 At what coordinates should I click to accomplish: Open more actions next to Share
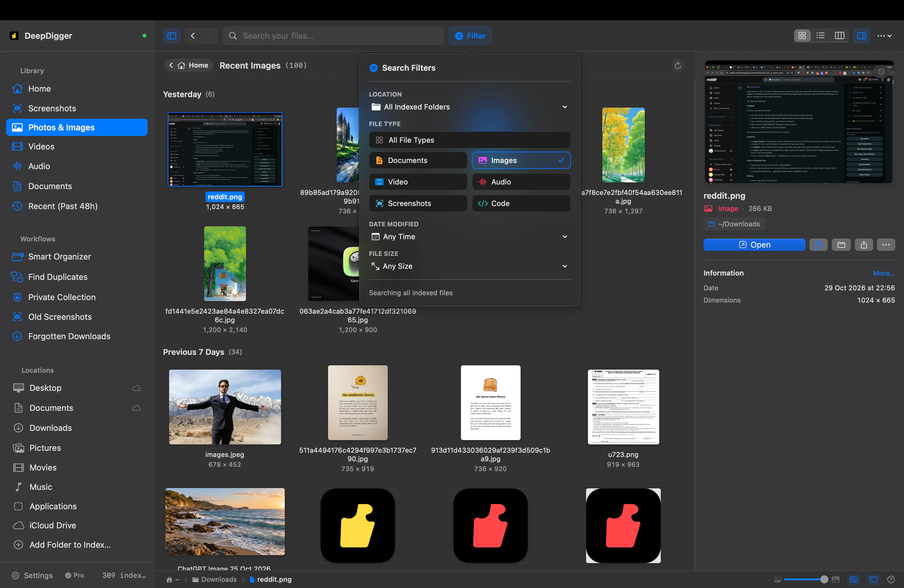(x=886, y=245)
